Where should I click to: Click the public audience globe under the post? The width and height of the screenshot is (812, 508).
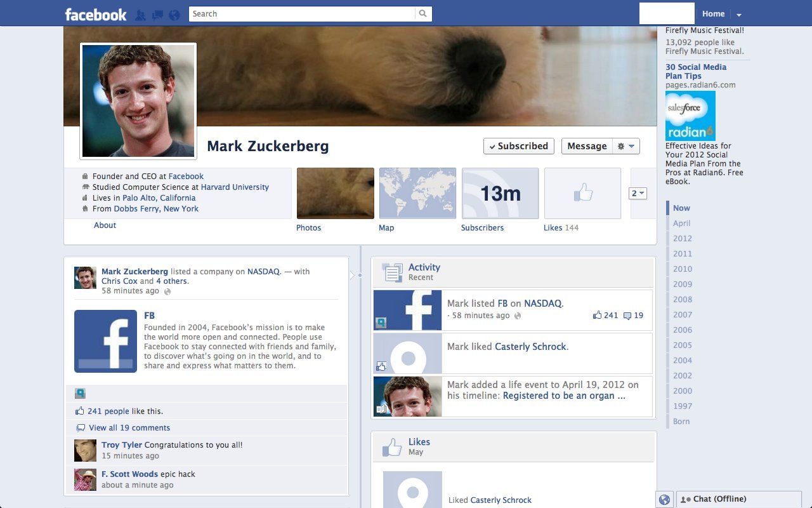pyautogui.click(x=167, y=291)
